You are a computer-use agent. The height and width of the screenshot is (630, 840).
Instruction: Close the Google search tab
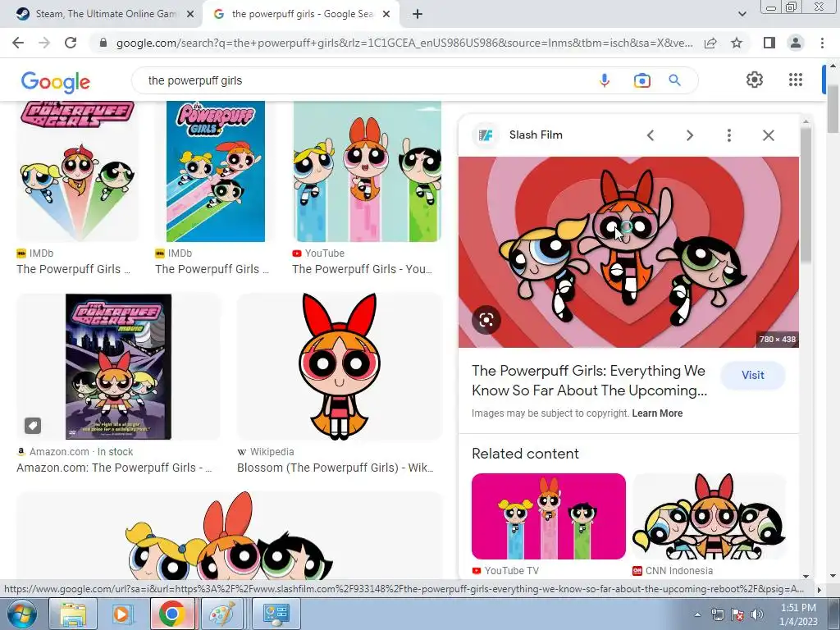[386, 14]
